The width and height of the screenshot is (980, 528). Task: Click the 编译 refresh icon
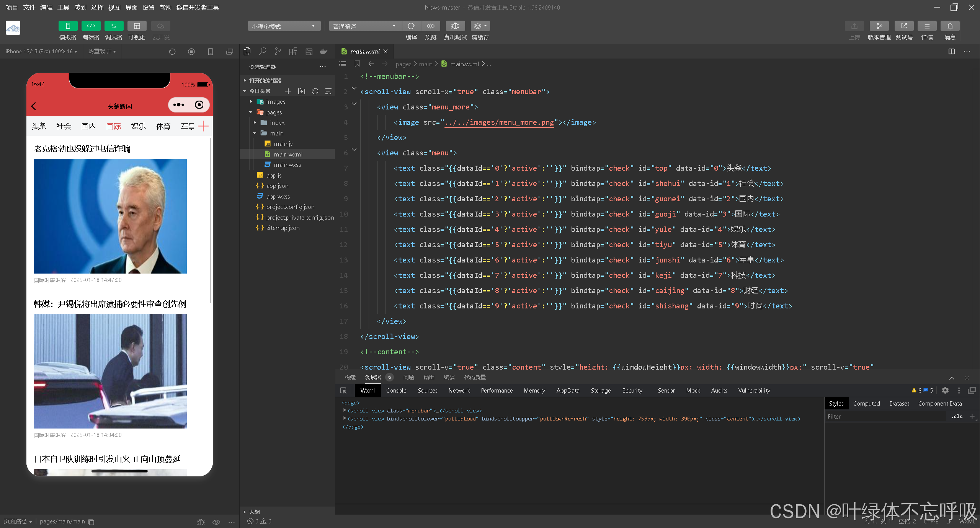pyautogui.click(x=412, y=26)
